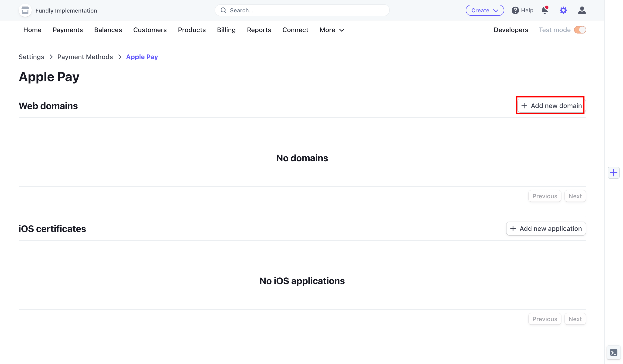Expand the More menu
Image resolution: width=623 pixels, height=364 pixels.
point(332,30)
